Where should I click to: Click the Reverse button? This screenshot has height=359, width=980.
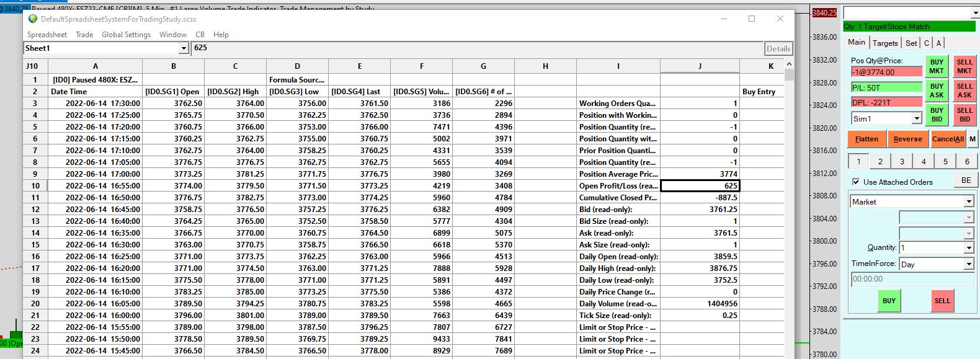coord(907,139)
